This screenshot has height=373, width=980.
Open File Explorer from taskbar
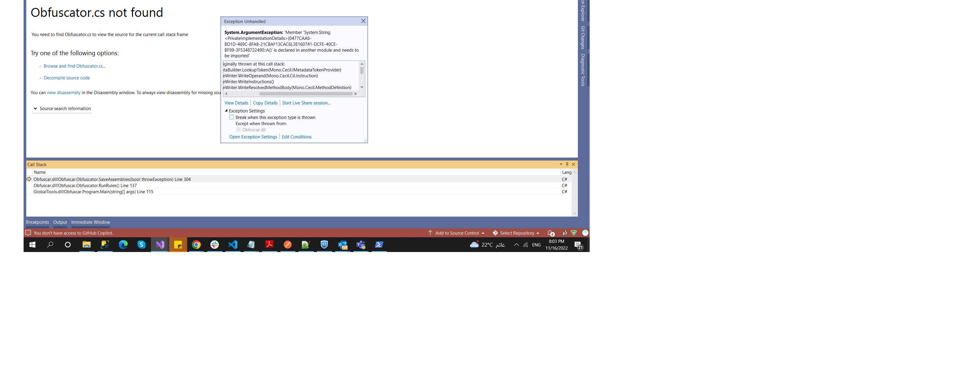(x=87, y=245)
